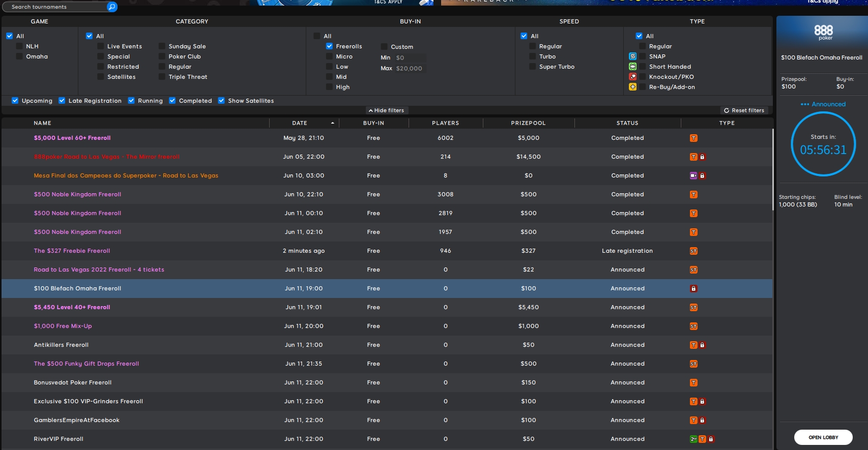The image size is (868, 450).
Task: Click the T icon in GamblersEmpireAtFacebook row
Action: click(693, 421)
